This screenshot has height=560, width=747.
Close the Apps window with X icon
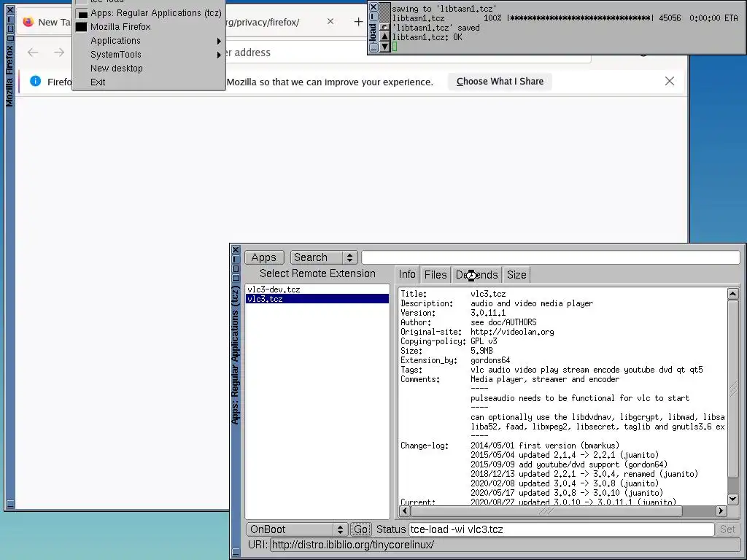pos(236,249)
